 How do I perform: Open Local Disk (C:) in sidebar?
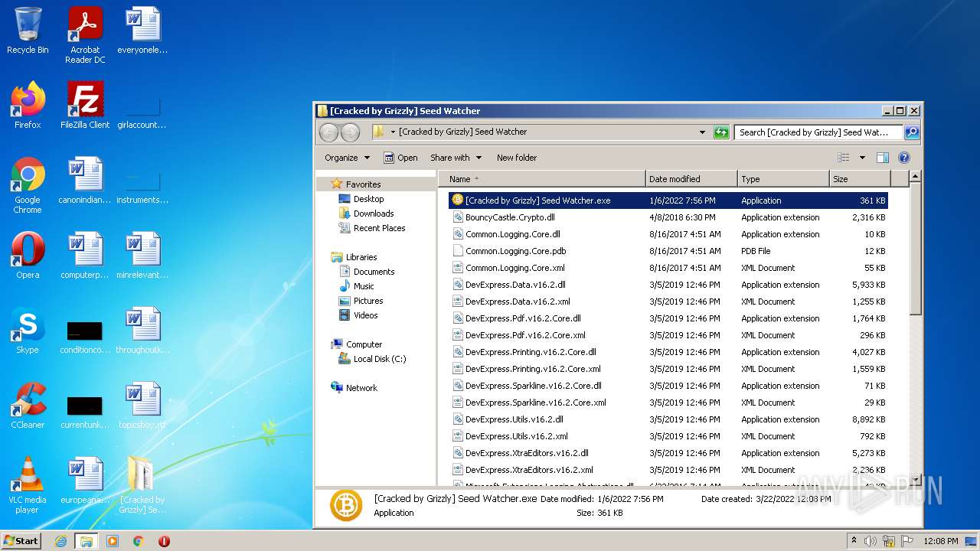tap(380, 359)
